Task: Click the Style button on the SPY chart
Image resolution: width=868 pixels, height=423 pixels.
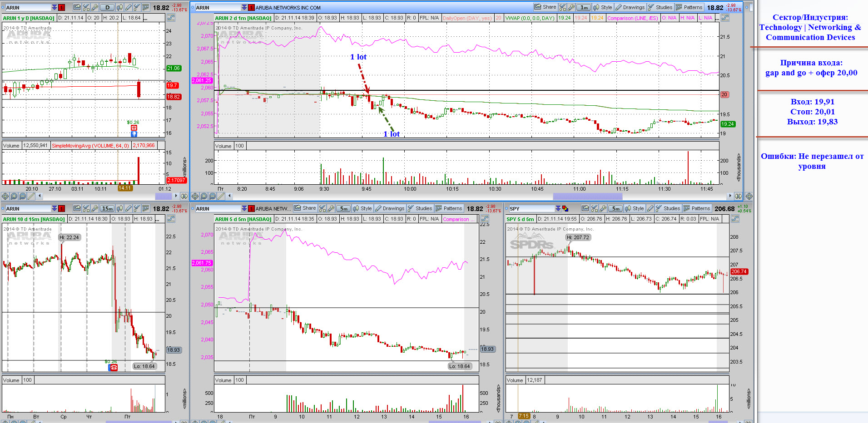Action: coord(635,208)
